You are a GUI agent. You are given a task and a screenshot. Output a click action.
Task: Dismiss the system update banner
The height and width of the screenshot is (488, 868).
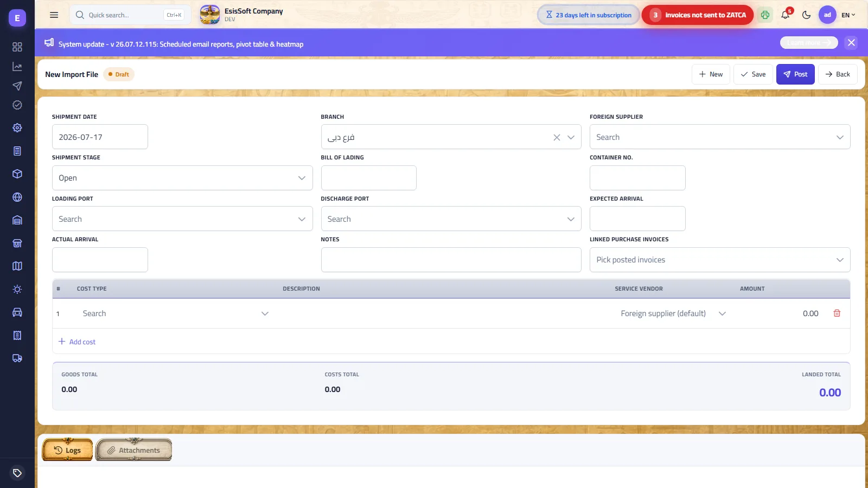pyautogui.click(x=851, y=42)
